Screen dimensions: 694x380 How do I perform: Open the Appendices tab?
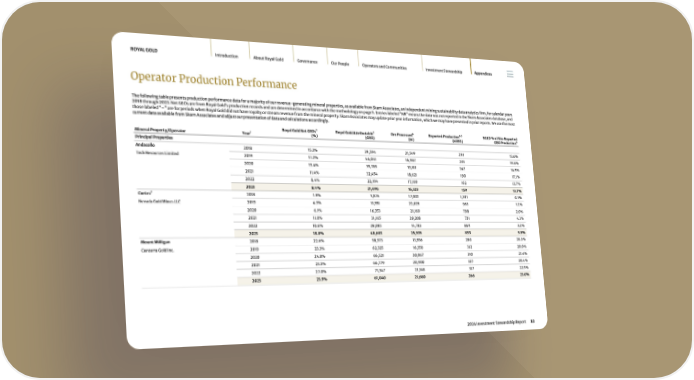pos(483,73)
